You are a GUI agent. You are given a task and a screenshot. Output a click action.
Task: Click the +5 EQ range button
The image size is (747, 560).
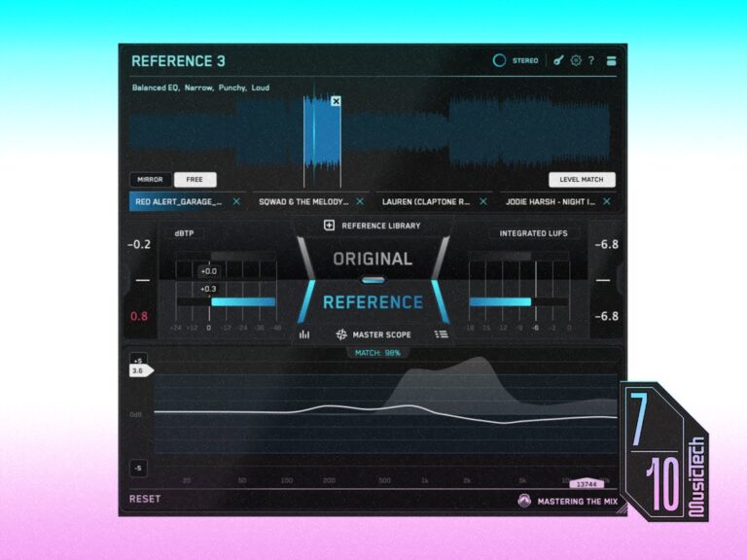pos(138,360)
